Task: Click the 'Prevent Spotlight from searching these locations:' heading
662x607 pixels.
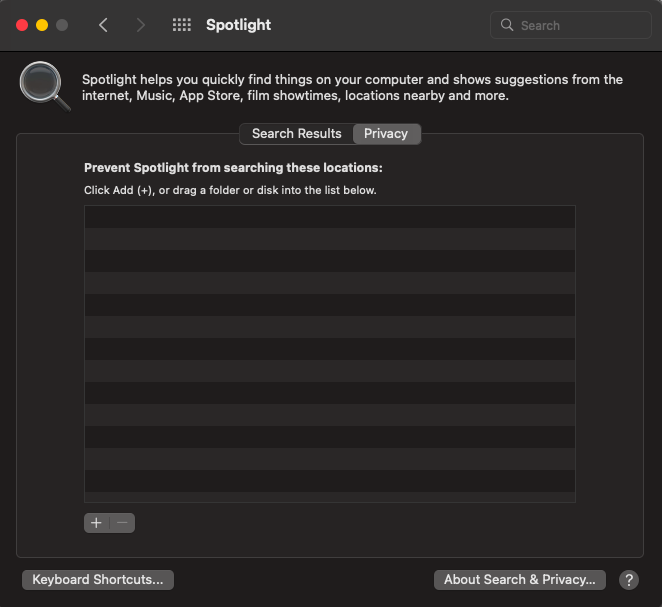Action: click(x=233, y=168)
